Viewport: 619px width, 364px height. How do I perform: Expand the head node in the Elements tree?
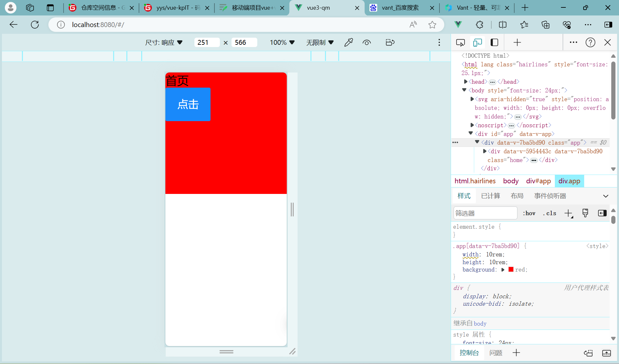tap(466, 81)
